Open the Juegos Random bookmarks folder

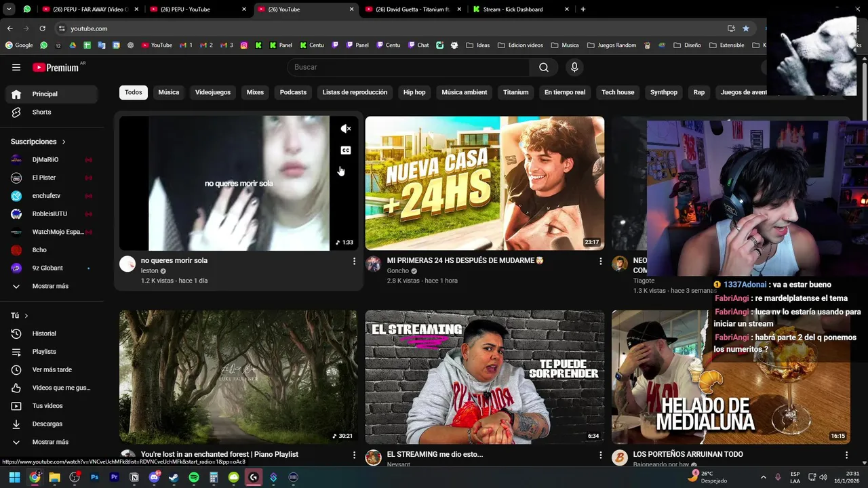pyautogui.click(x=611, y=45)
